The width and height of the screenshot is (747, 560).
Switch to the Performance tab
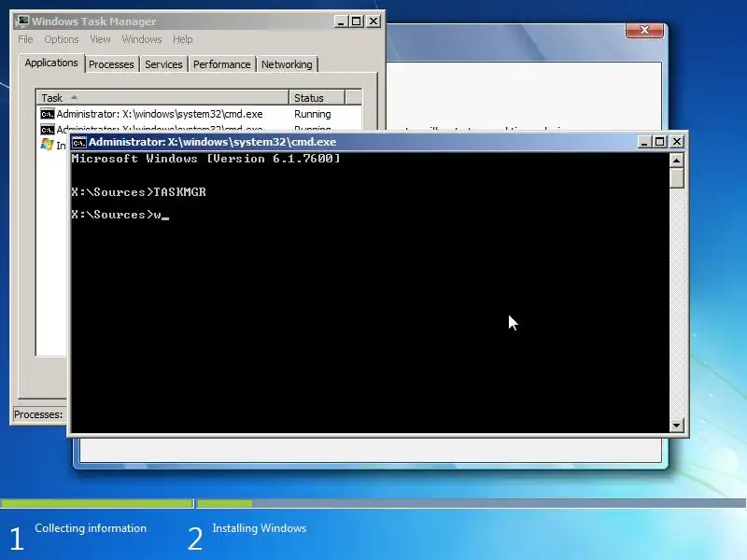coord(221,64)
